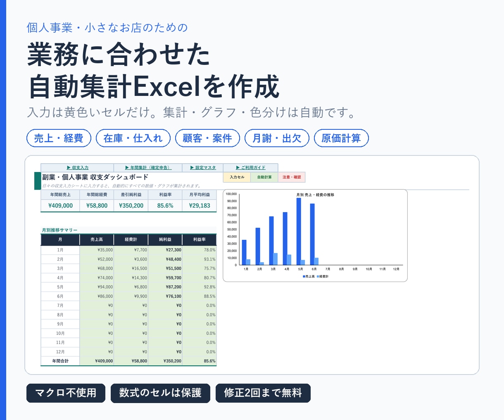
Task: Click the 数式のセルは保護 badge
Action: click(160, 393)
